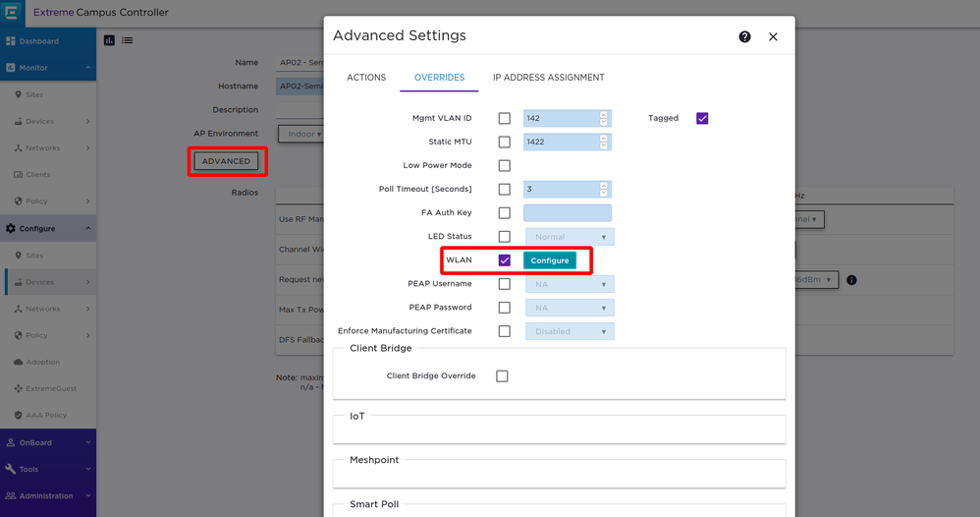Open ExtremeGuest from sidebar
Screen dimensions: 980x517
[x=48, y=388]
